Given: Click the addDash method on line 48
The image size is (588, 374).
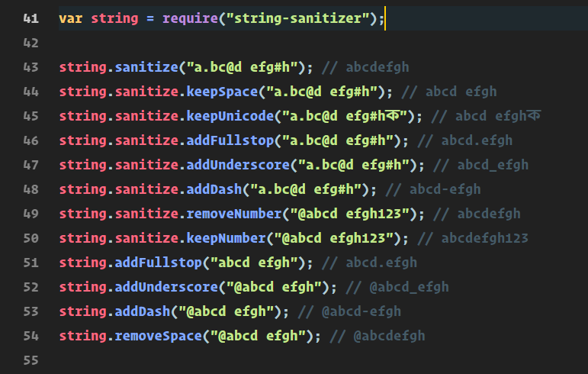Looking at the screenshot, I should [214, 189].
